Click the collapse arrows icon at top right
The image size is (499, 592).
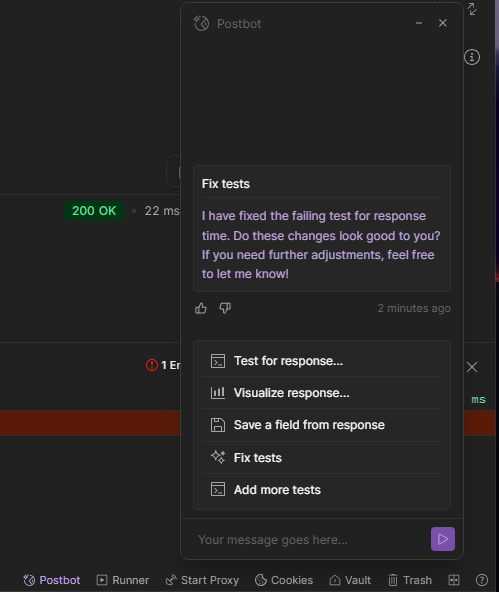coord(472,9)
